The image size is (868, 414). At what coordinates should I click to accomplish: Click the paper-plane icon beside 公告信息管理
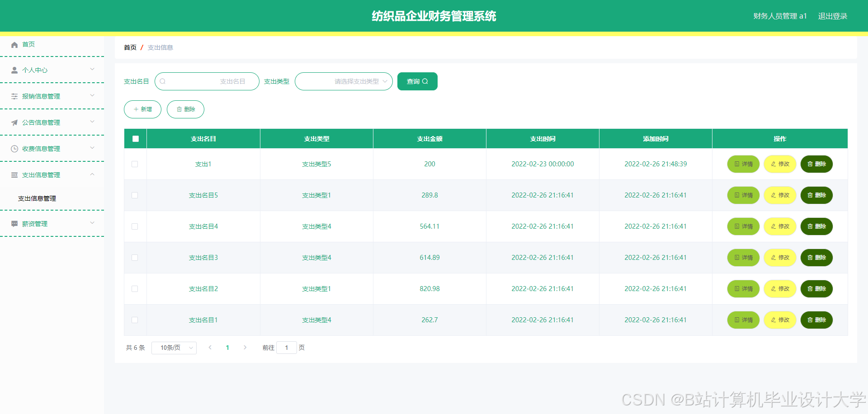coord(14,122)
